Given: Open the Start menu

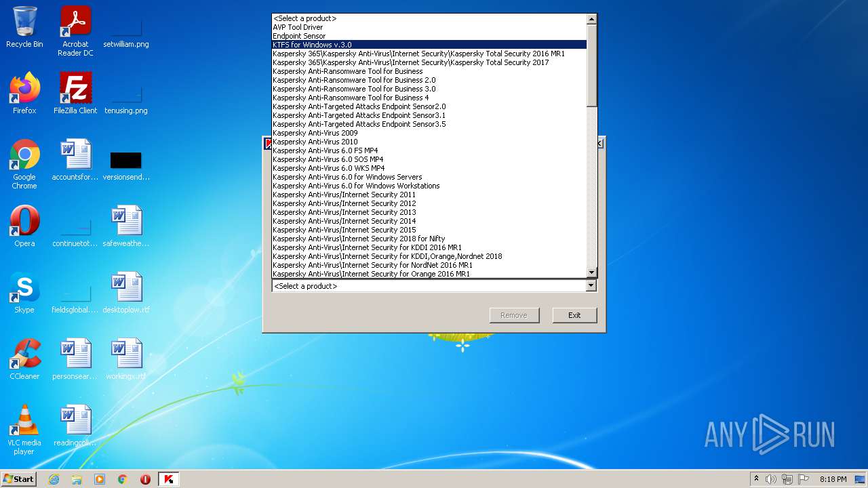Looking at the screenshot, I should coord(19,479).
